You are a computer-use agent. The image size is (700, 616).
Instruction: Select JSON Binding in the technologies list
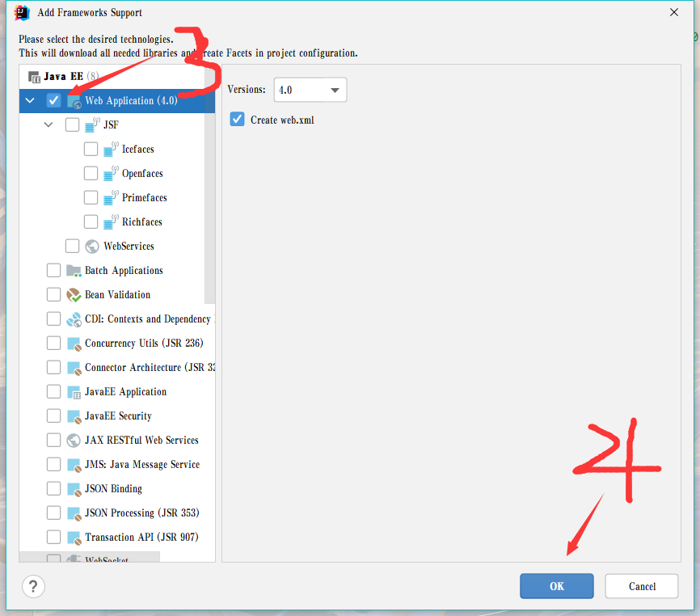point(113,489)
